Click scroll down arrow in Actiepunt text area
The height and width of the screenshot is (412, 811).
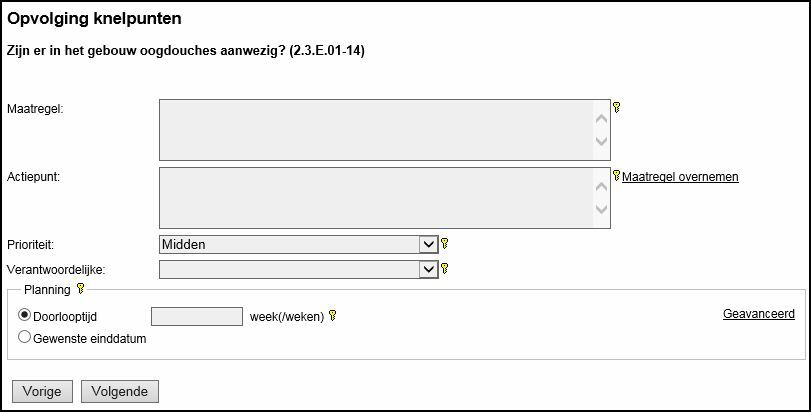coord(601,210)
